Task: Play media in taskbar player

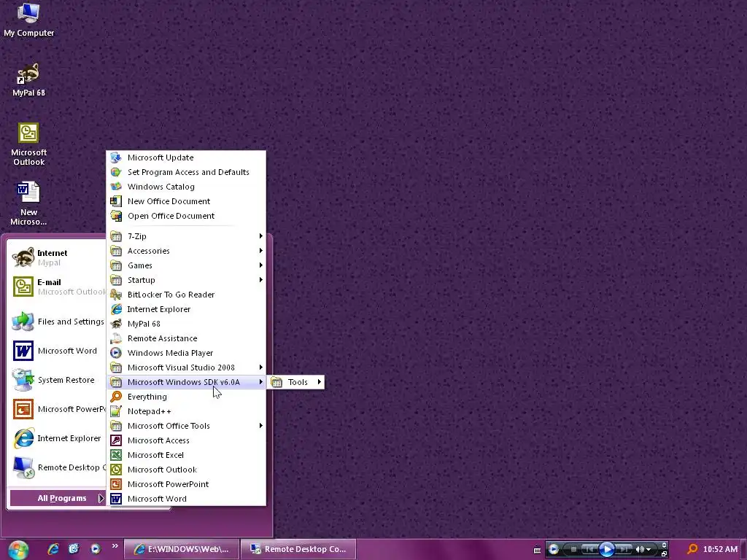Action: point(606,549)
